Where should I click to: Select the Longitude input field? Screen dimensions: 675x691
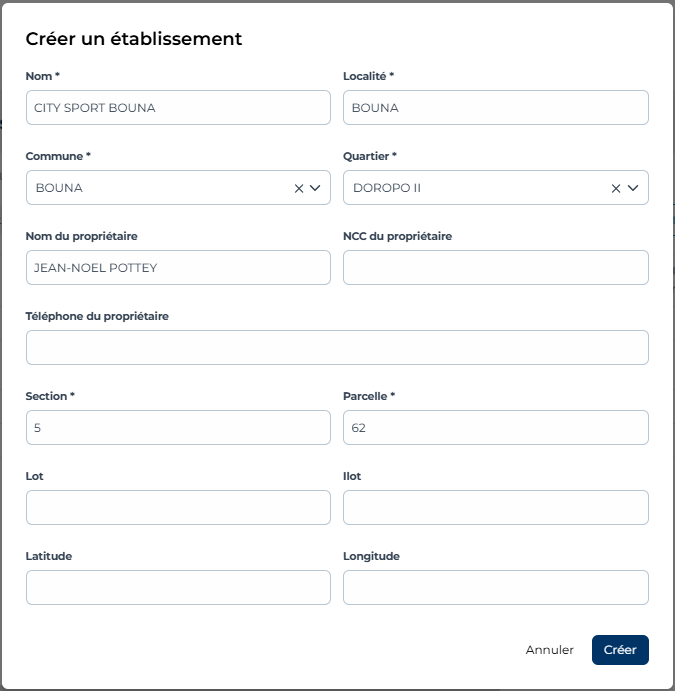[x=495, y=588]
